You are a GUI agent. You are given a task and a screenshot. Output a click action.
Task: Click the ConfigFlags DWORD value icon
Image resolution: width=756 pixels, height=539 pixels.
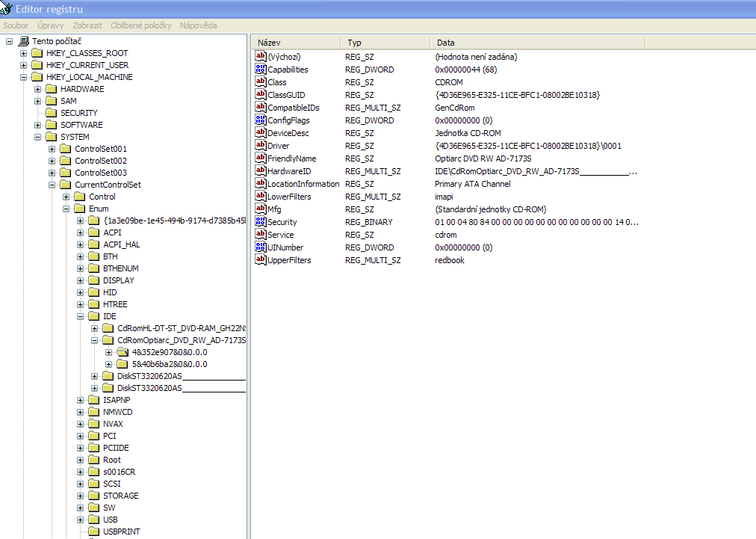coord(261,120)
